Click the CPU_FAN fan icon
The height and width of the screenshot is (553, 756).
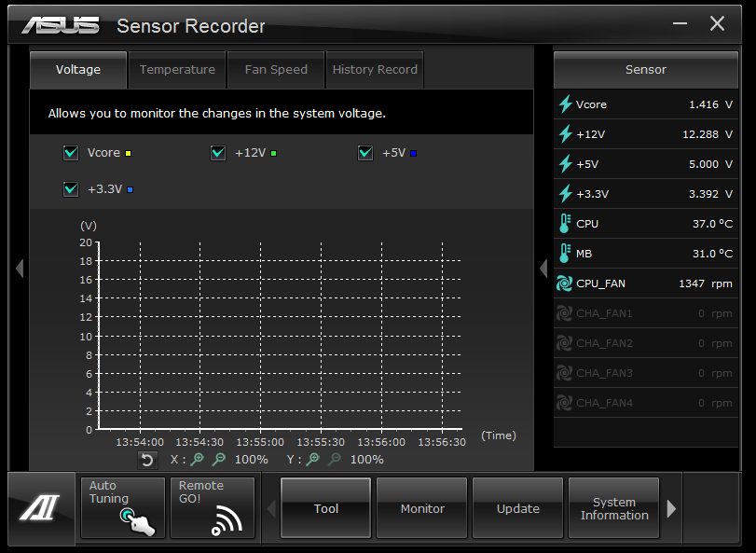tap(565, 283)
